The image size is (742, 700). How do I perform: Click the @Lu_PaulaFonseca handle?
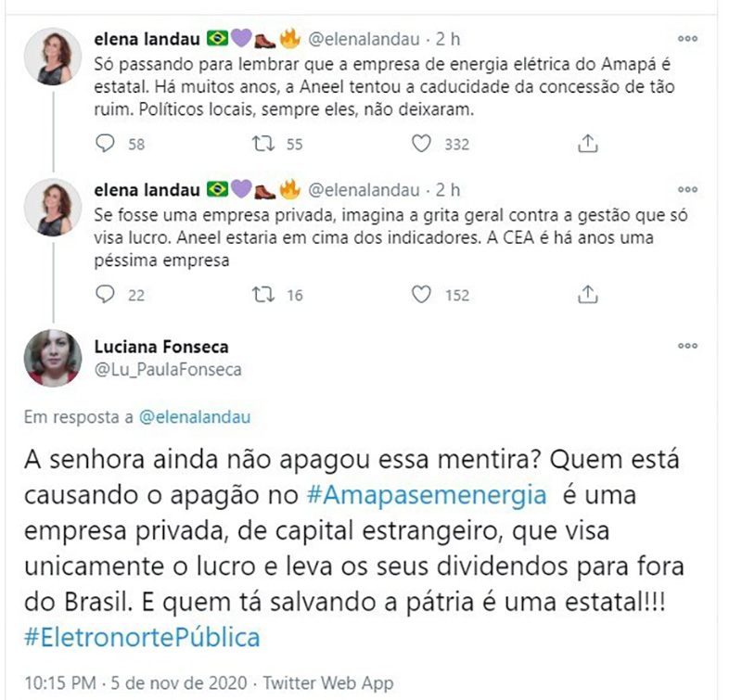168,369
